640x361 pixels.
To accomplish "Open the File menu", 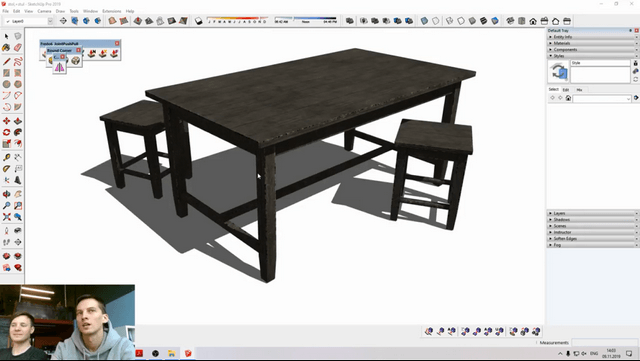I will pos(5,11).
